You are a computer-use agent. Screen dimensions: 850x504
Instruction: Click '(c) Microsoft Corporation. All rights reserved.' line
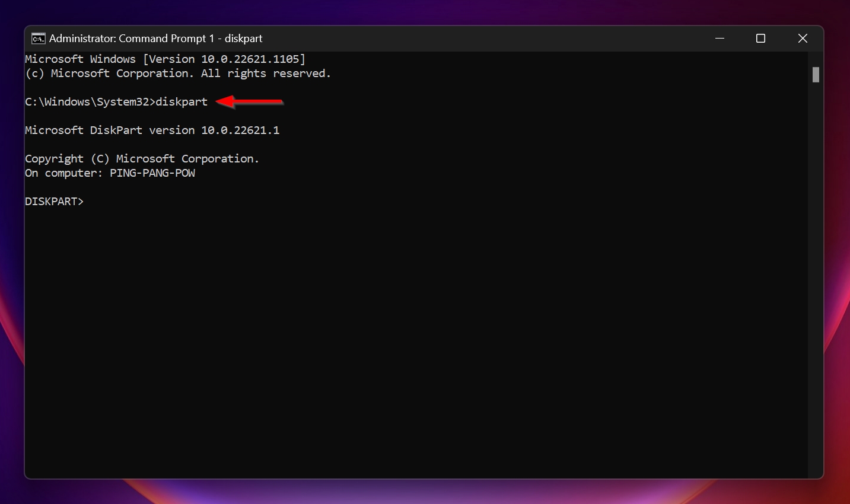tap(178, 74)
